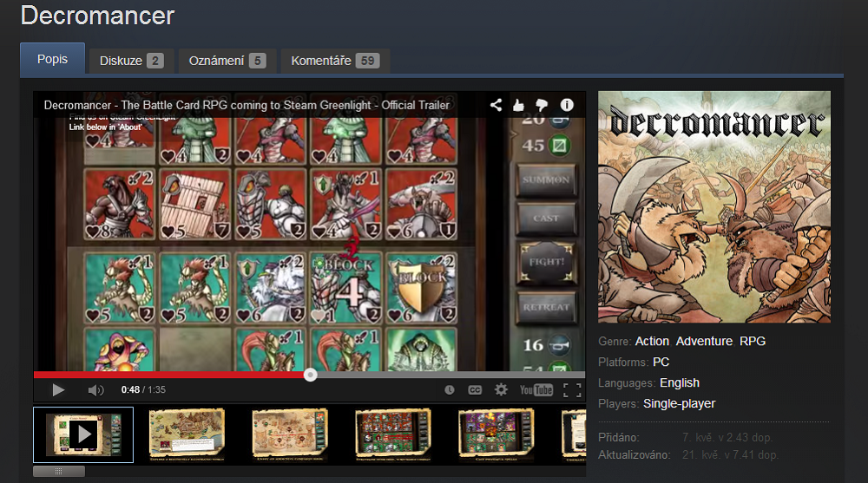Play the trailer video
This screenshot has height=483, width=868.
[58, 390]
